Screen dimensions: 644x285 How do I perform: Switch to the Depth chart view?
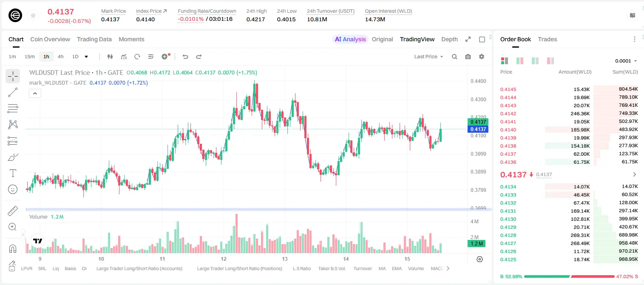point(449,39)
